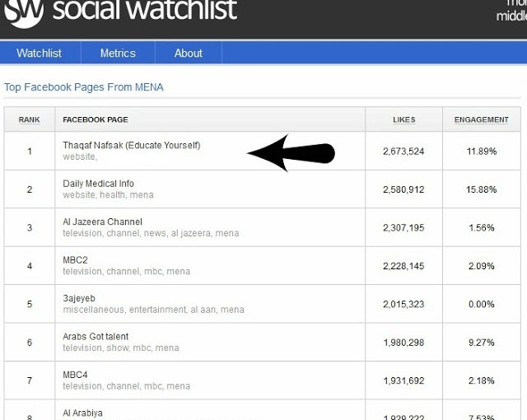Click tags 'television, channel, news, al jazeera, mena'

151,233
